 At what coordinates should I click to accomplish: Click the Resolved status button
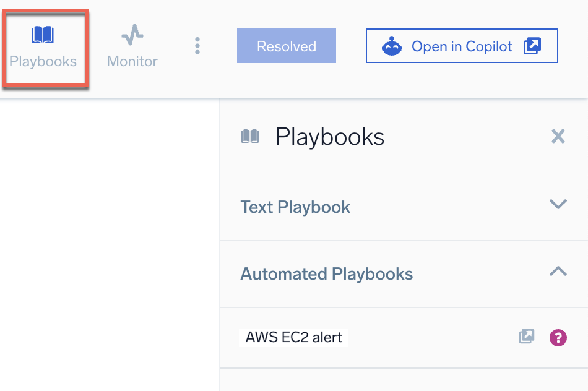(x=286, y=46)
